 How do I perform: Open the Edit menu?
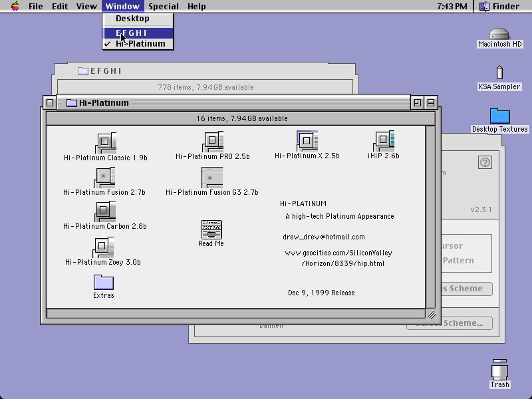click(60, 6)
